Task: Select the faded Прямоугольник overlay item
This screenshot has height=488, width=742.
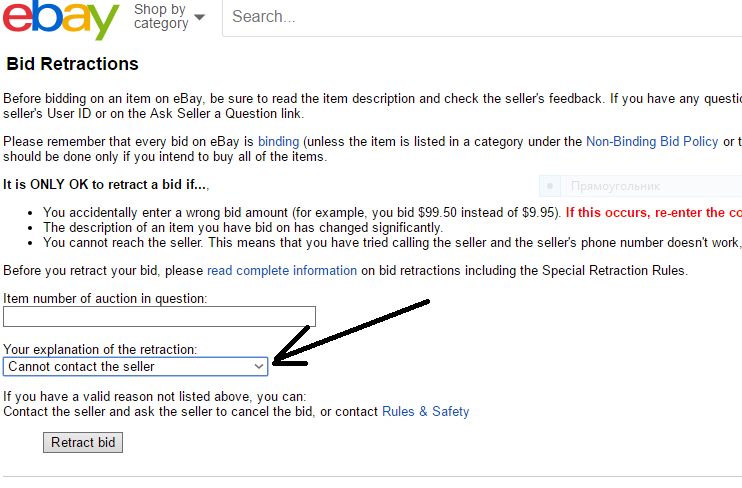Action: 614,186
